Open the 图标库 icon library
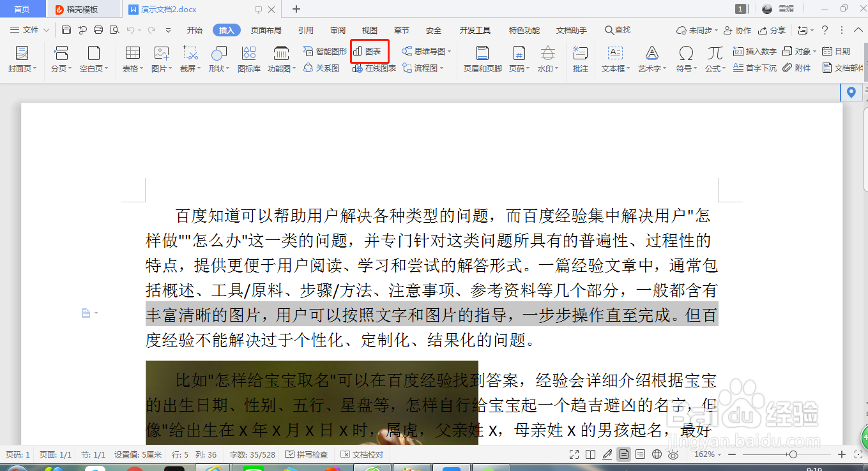868x471 pixels. pos(249,59)
